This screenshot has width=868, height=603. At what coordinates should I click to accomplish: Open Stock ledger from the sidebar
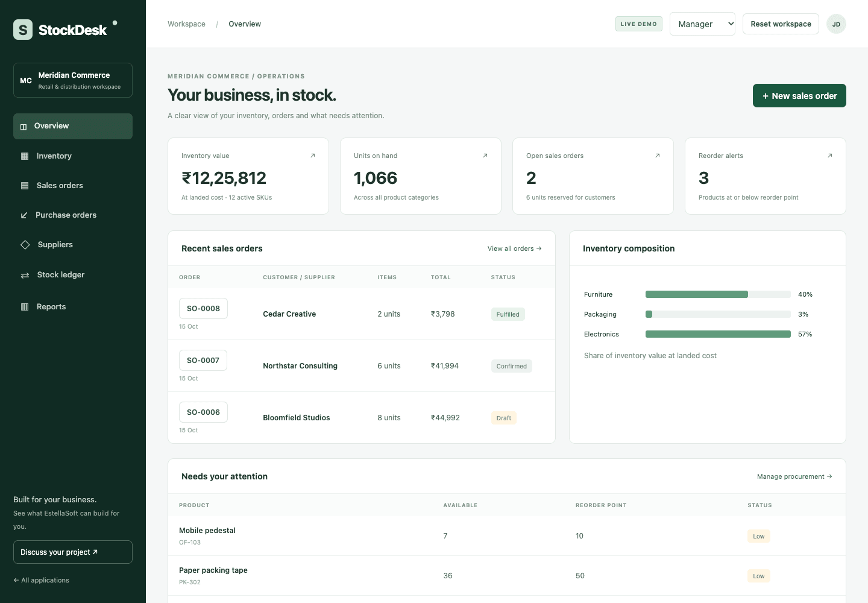73,275
